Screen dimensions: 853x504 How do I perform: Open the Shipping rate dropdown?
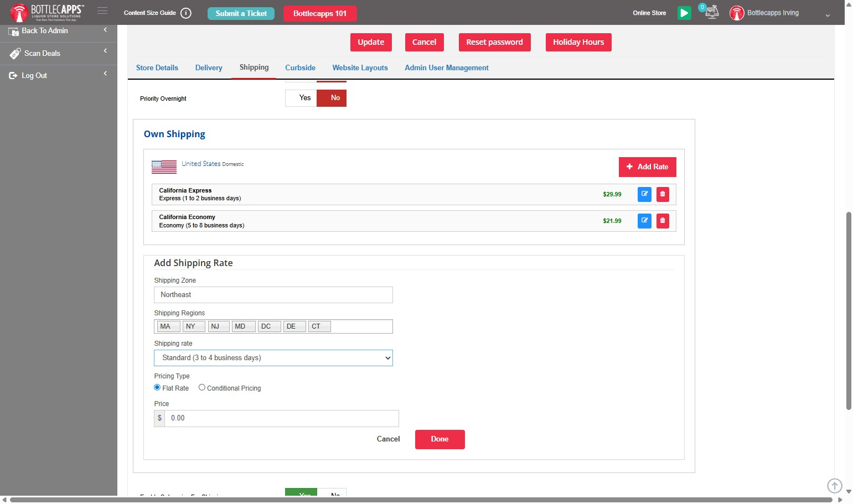click(x=273, y=358)
